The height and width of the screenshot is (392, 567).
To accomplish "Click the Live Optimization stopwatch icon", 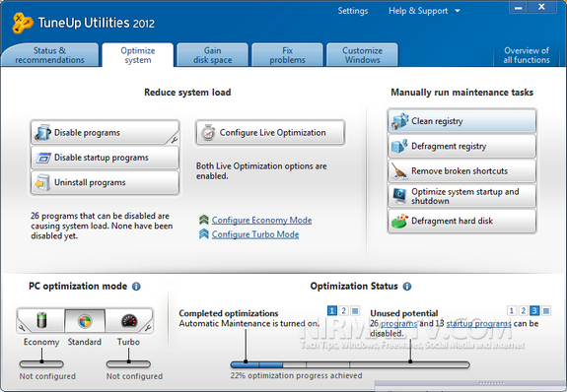I will [x=208, y=133].
